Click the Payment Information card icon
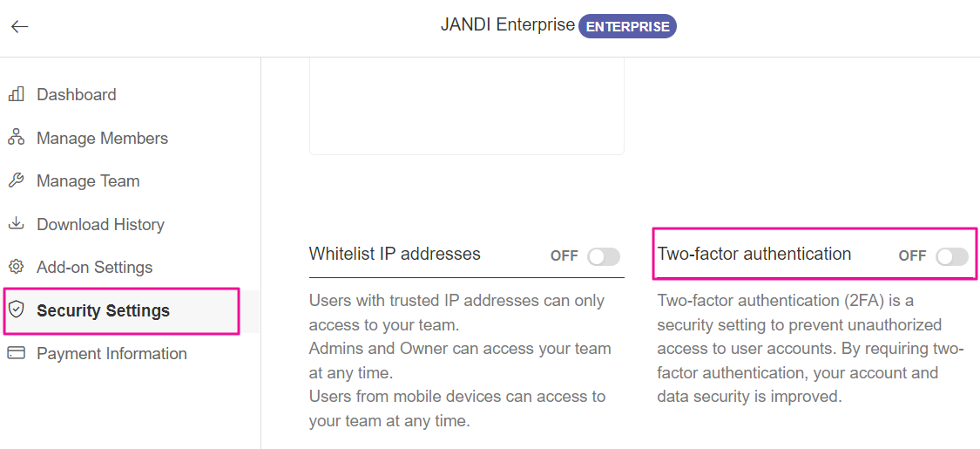Viewport: 980px width, 449px height. click(x=16, y=353)
